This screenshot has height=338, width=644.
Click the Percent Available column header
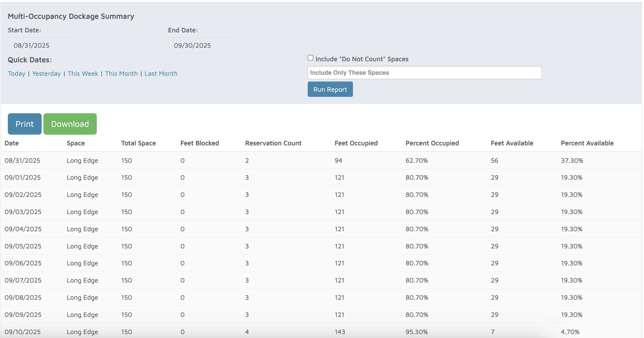click(x=587, y=143)
